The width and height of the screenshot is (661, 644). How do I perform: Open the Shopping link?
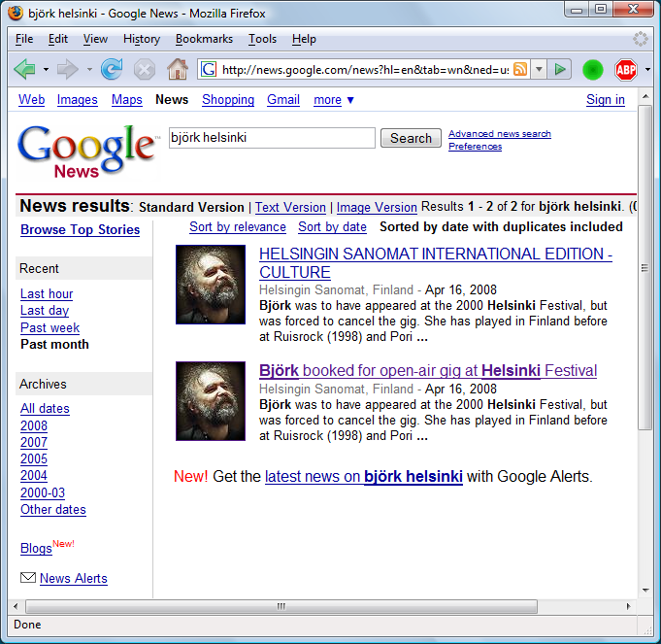228,99
